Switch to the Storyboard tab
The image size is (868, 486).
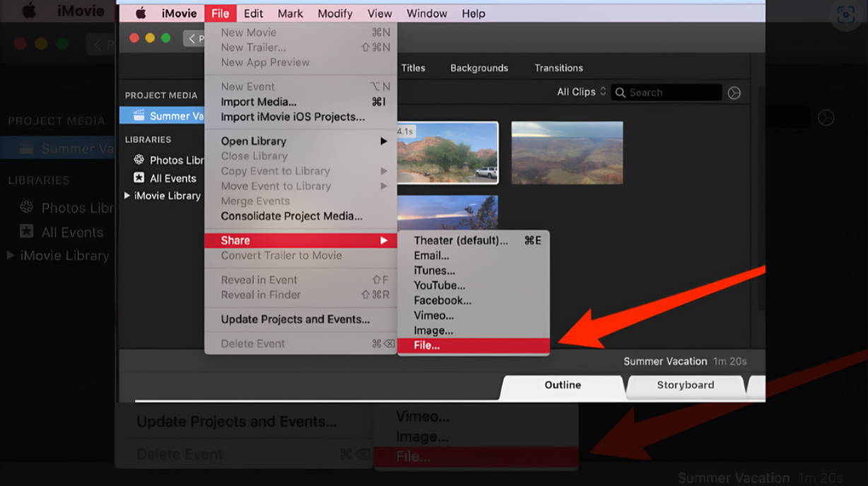[686, 386]
